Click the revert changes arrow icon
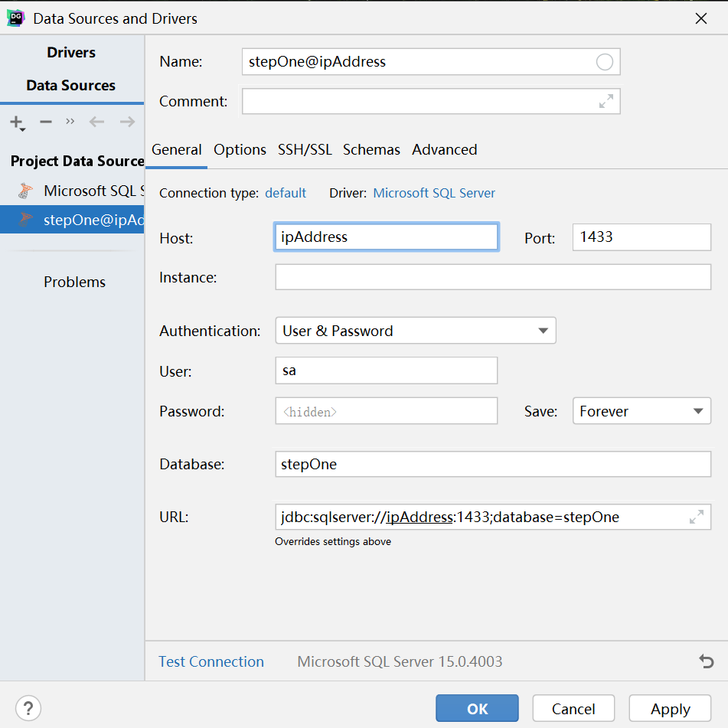 pyautogui.click(x=706, y=661)
